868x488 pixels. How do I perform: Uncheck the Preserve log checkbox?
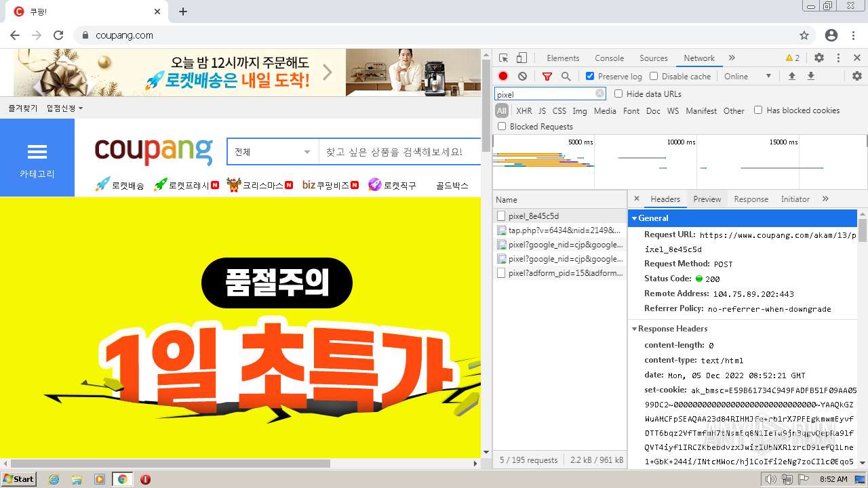click(590, 77)
